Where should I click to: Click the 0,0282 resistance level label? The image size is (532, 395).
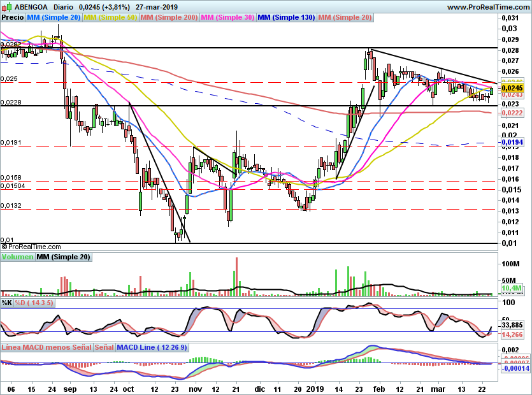pos(11,44)
